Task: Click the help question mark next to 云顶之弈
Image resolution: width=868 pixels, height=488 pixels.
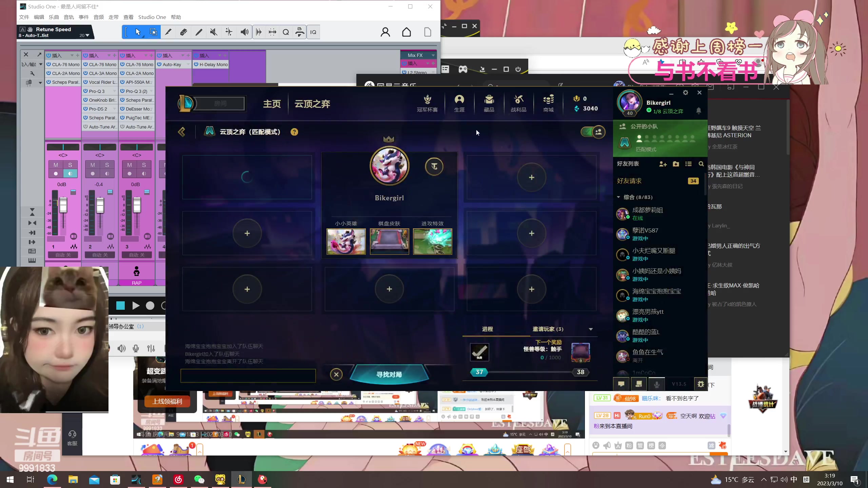Action: (x=294, y=132)
